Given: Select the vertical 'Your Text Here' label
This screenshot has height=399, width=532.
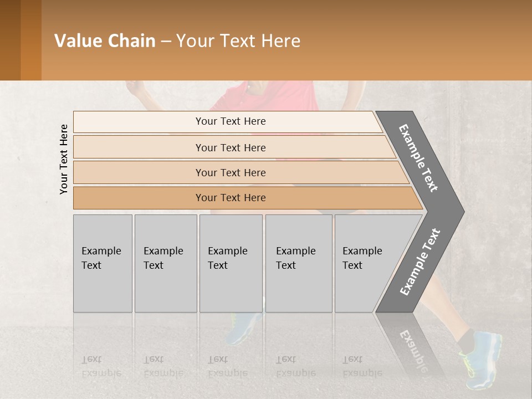Looking at the screenshot, I should 64,159.
